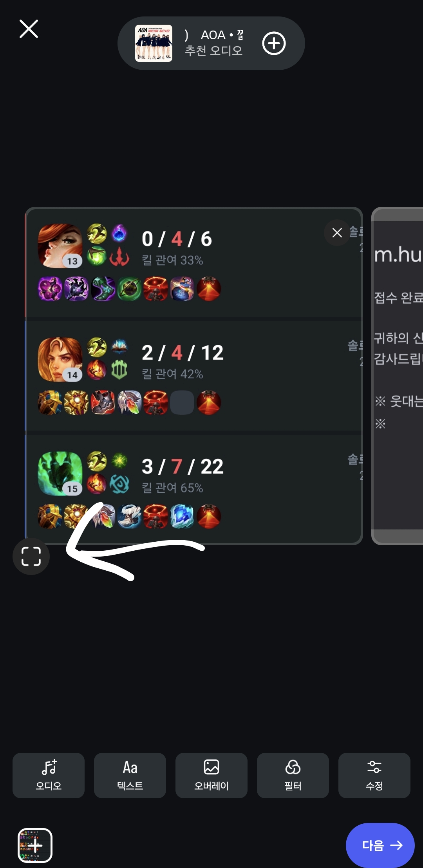The height and width of the screenshot is (868, 423).
Task: Tap the 추천 오디오 recommended audio label
Action: [x=213, y=51]
